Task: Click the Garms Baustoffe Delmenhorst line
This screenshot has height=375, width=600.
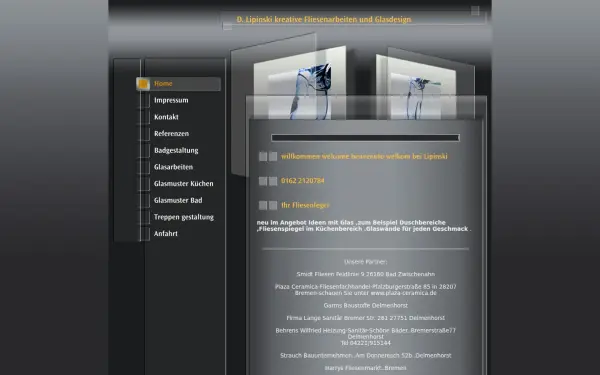Action: click(x=365, y=305)
